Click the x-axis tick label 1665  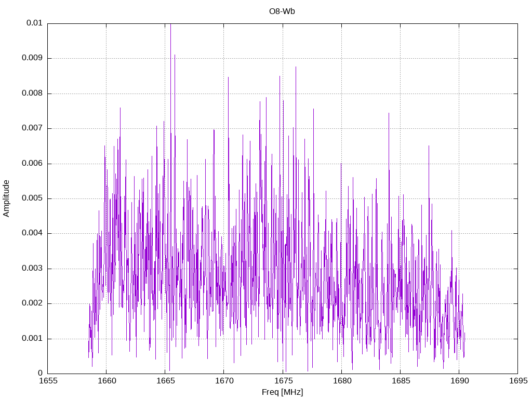pos(166,381)
